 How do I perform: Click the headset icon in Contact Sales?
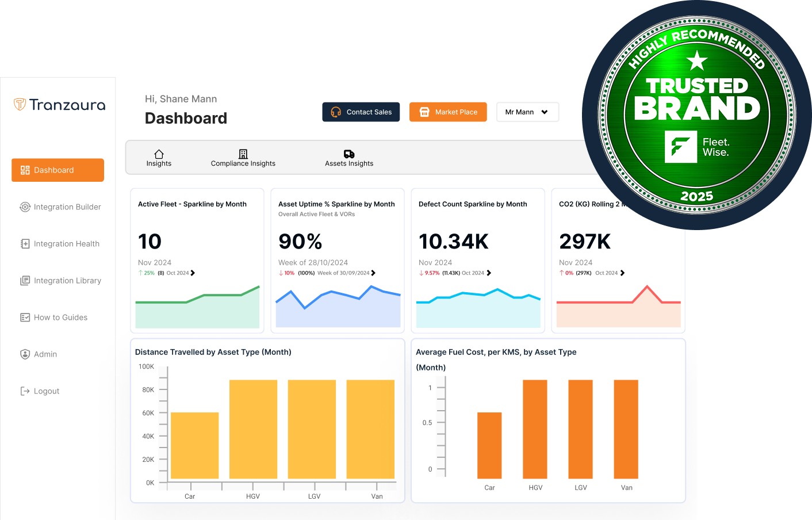coord(336,112)
